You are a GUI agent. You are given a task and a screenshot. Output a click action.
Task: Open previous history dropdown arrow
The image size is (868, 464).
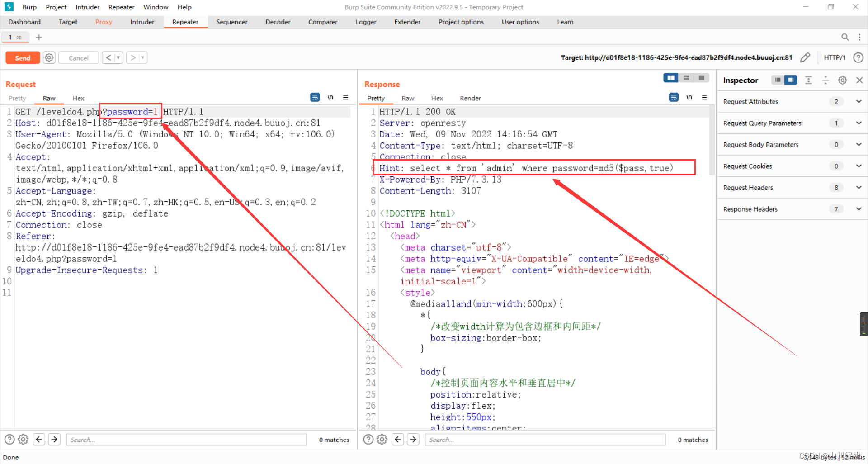[x=118, y=57]
